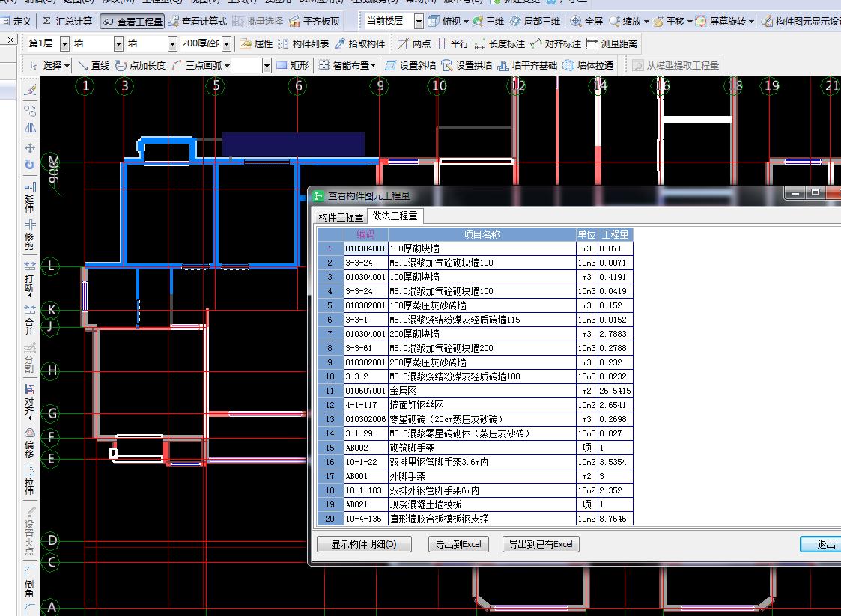Viewport: 841px width, 616px height.
Task: Open 屏幕旋转 screen rotation tool
Action: [x=720, y=22]
